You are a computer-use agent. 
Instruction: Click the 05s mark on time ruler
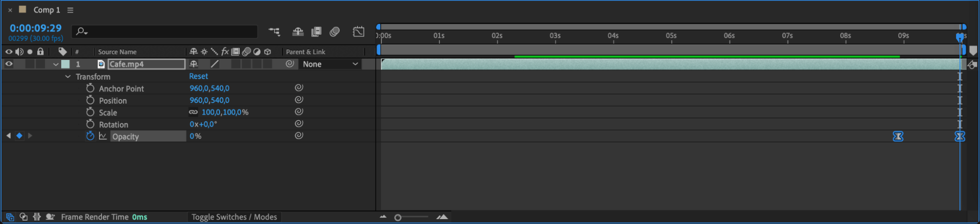tap(671, 36)
